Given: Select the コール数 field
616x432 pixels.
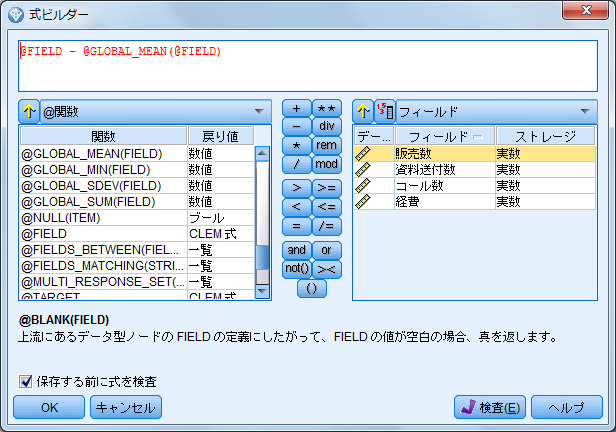Looking at the screenshot, I should coord(475,186).
